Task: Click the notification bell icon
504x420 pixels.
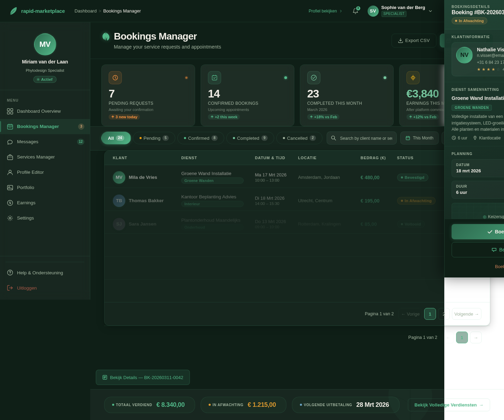Action: (x=355, y=11)
